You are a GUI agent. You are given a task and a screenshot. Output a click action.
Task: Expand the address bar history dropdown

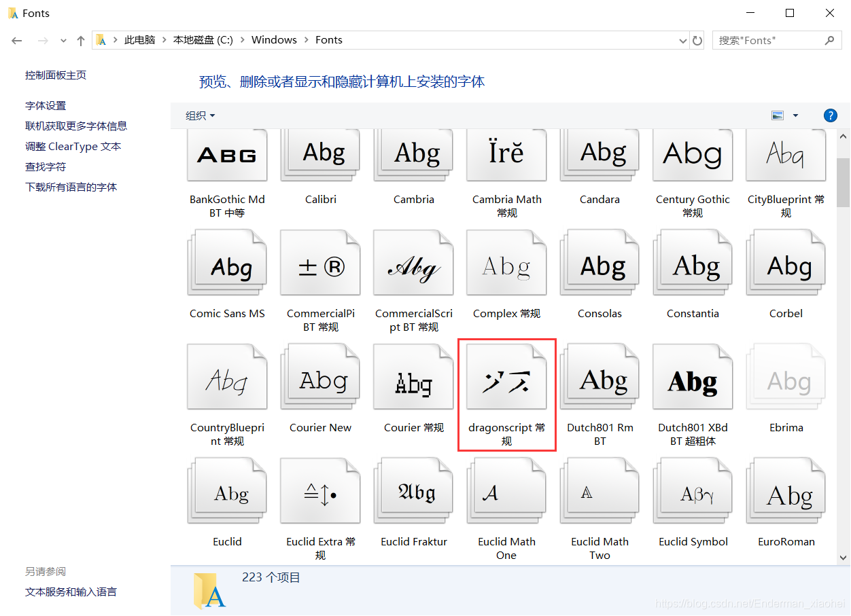click(x=683, y=41)
